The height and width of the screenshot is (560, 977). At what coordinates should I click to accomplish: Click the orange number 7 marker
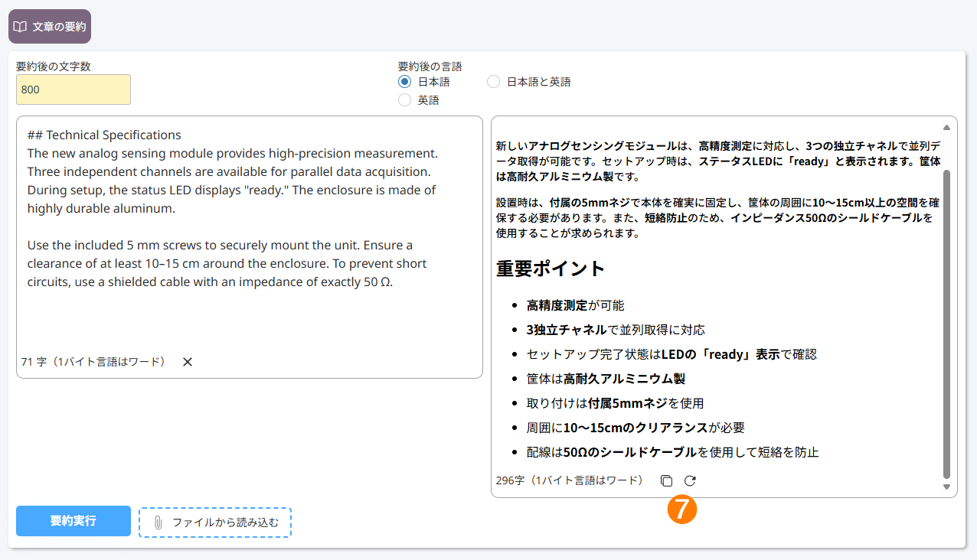point(682,510)
